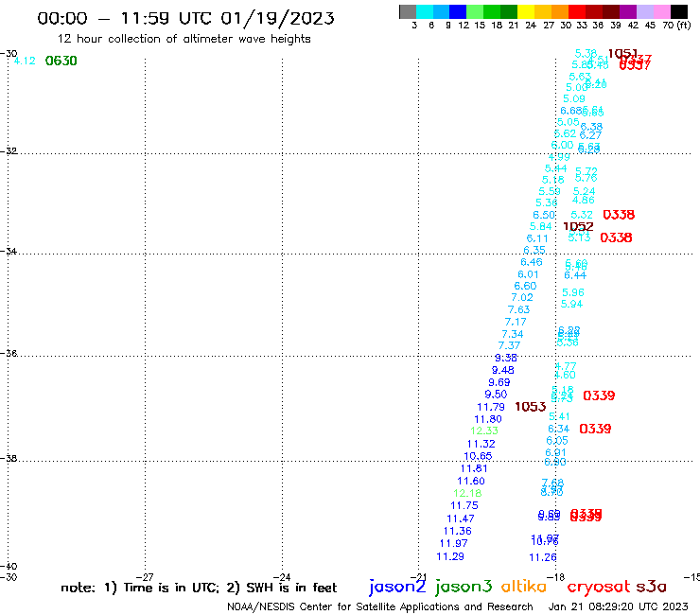Click the black legend swatch
The image size is (700, 615).
click(678, 11)
